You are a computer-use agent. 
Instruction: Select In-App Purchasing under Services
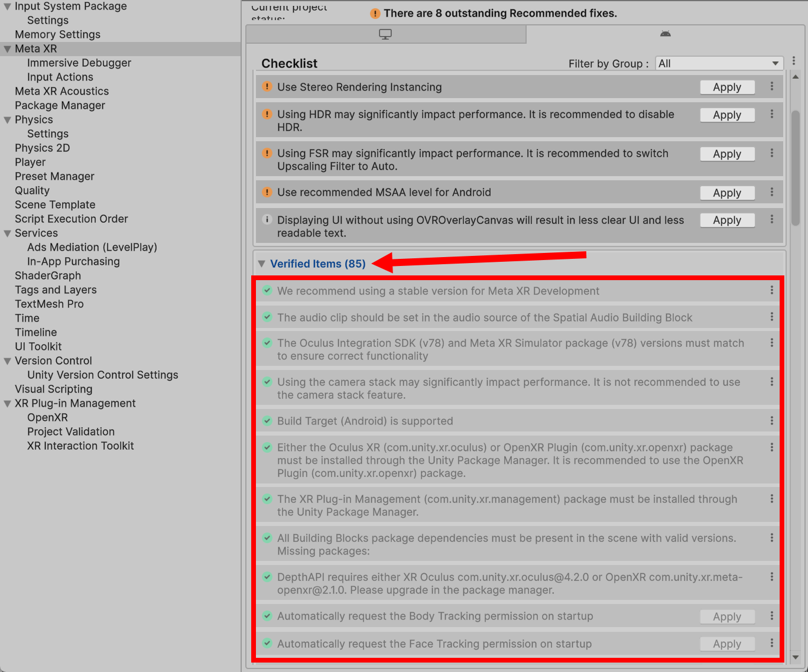click(x=73, y=261)
